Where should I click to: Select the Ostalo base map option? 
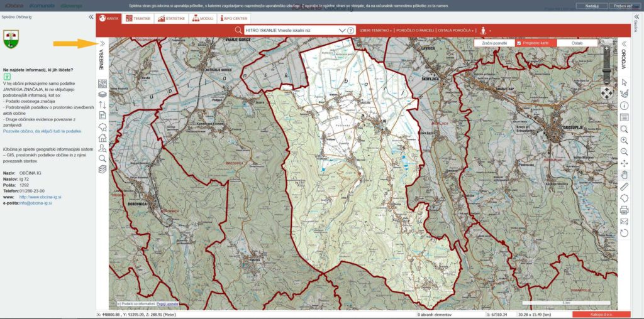pos(577,43)
